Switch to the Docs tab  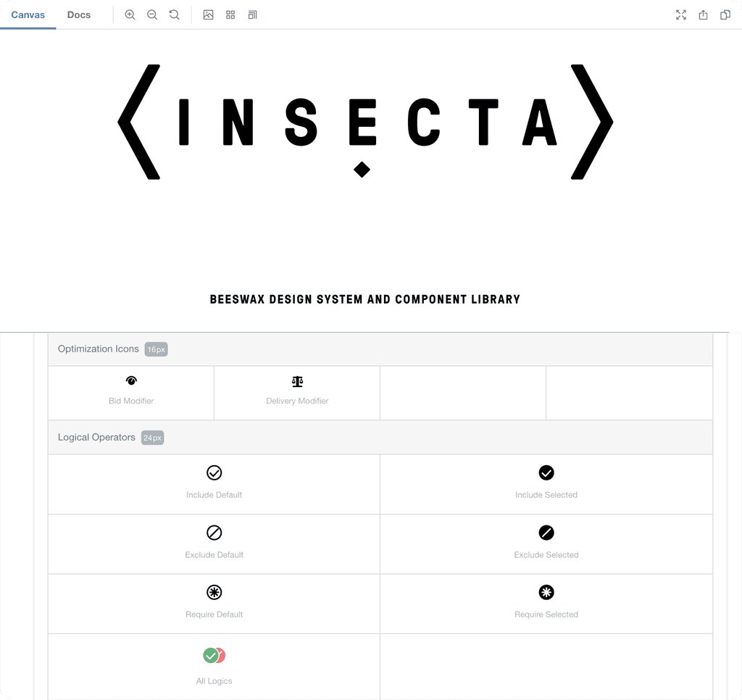(78, 14)
